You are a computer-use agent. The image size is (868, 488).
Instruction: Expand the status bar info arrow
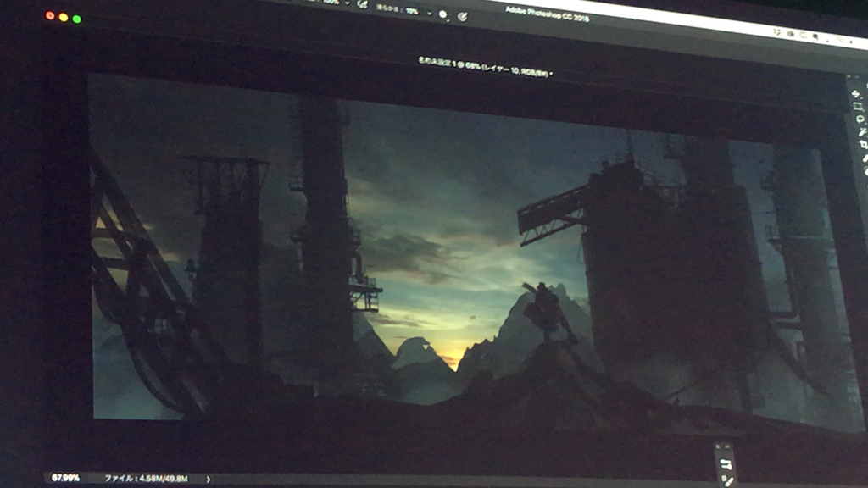pyautogui.click(x=209, y=480)
